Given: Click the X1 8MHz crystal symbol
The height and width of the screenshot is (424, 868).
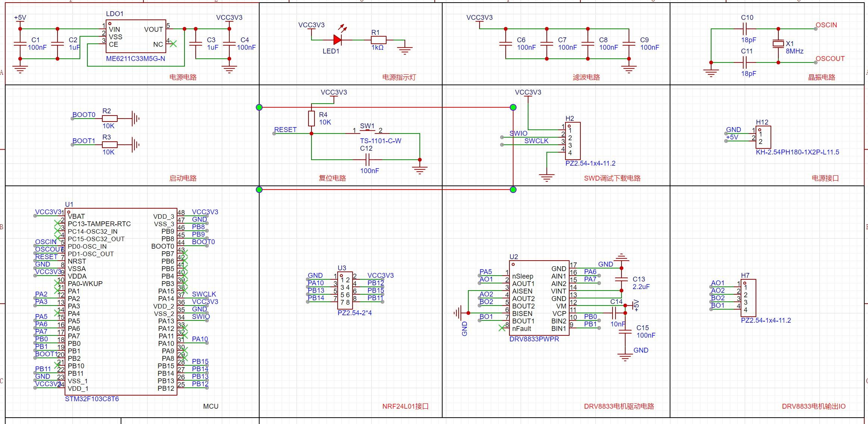Looking at the screenshot, I should 778,44.
